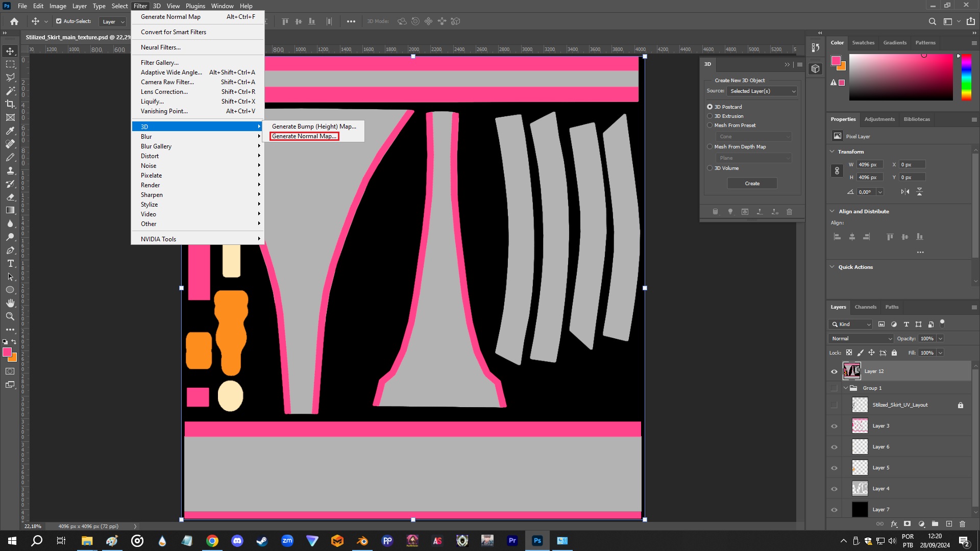Click on Group 1 layer group
Image resolution: width=980 pixels, height=551 pixels.
click(x=872, y=388)
